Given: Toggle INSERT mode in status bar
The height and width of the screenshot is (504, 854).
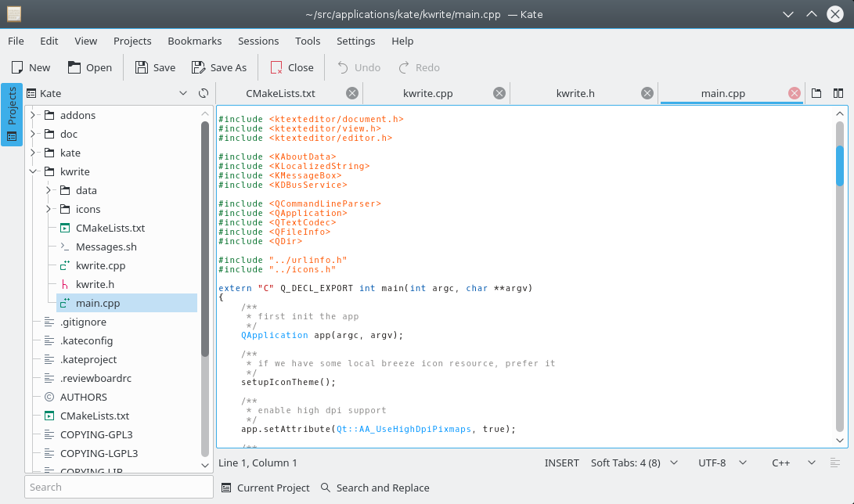Looking at the screenshot, I should (x=561, y=463).
